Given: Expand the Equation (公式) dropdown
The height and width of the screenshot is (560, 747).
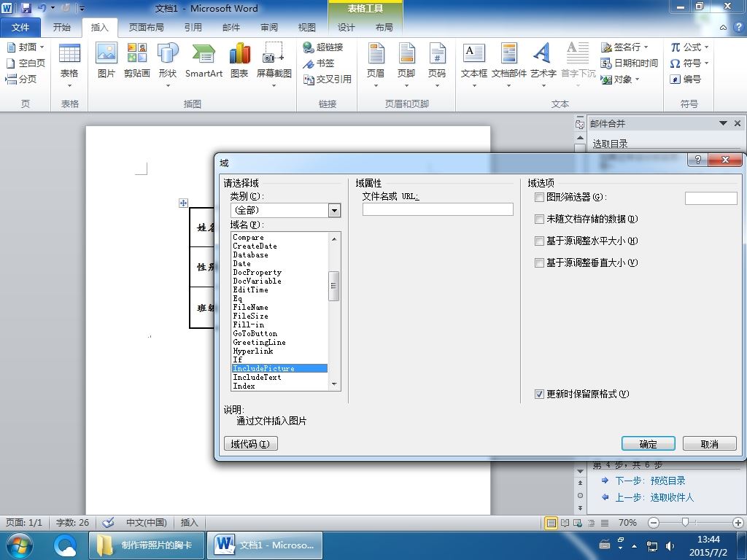Looking at the screenshot, I should 706,47.
